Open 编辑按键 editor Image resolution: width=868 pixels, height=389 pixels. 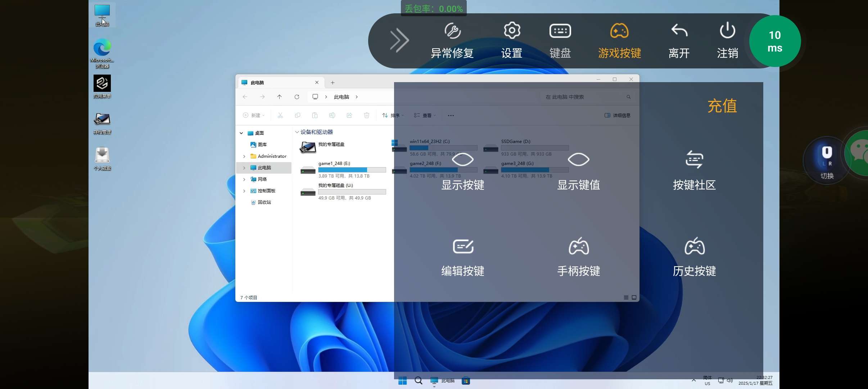[463, 257]
